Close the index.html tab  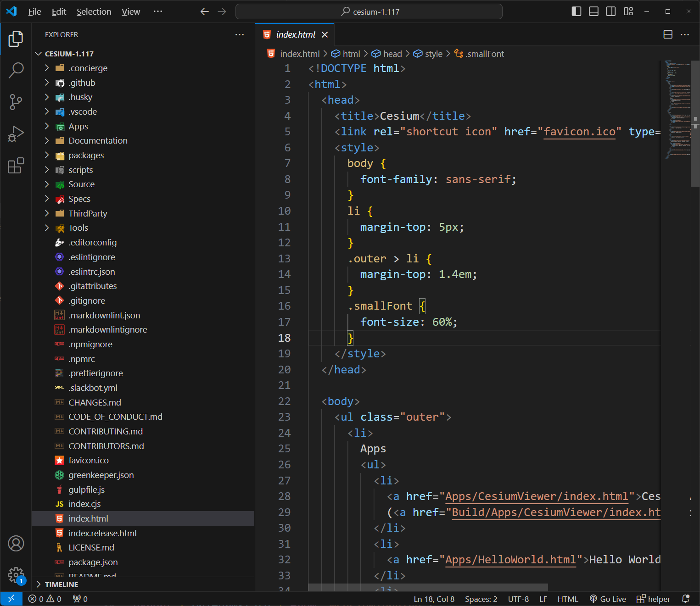coord(325,34)
